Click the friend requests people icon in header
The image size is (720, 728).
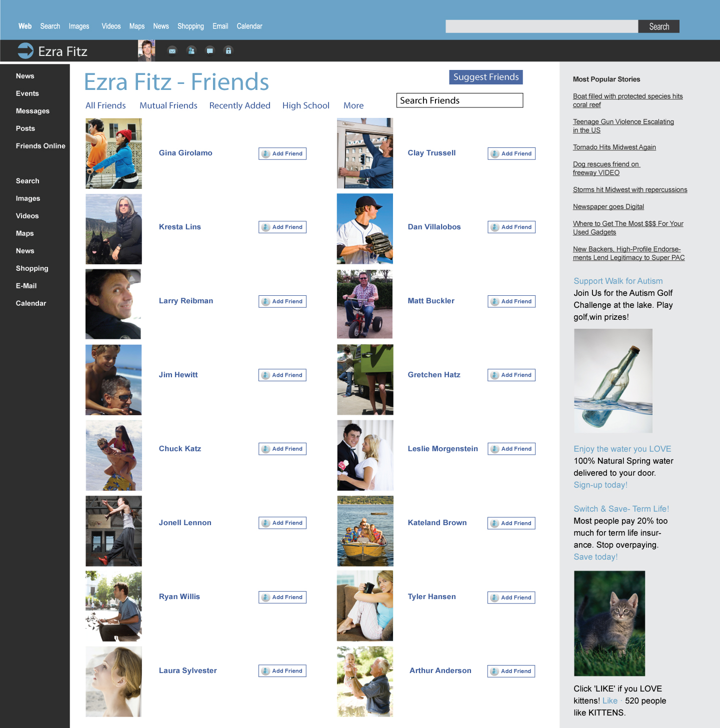pyautogui.click(x=191, y=51)
